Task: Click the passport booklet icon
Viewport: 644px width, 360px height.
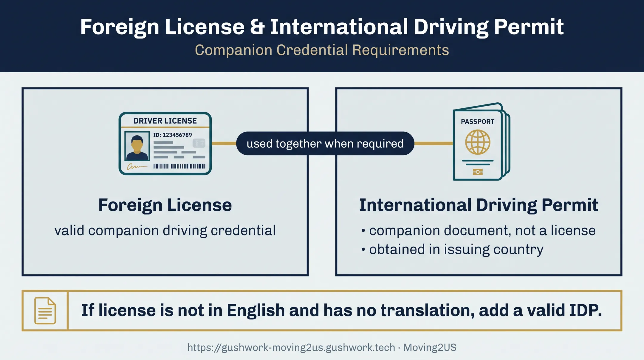Action: click(482, 141)
